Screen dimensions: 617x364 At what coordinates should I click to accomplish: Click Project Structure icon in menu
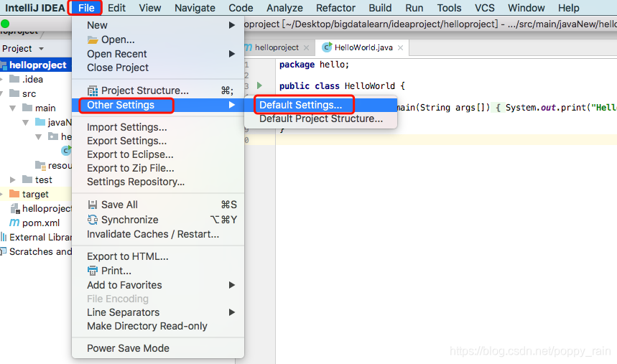pos(93,91)
